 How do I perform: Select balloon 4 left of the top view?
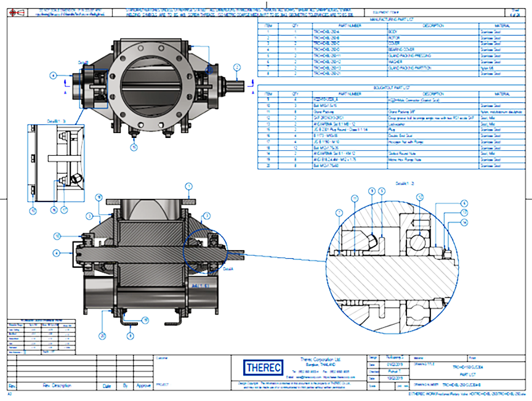[x=53, y=75]
